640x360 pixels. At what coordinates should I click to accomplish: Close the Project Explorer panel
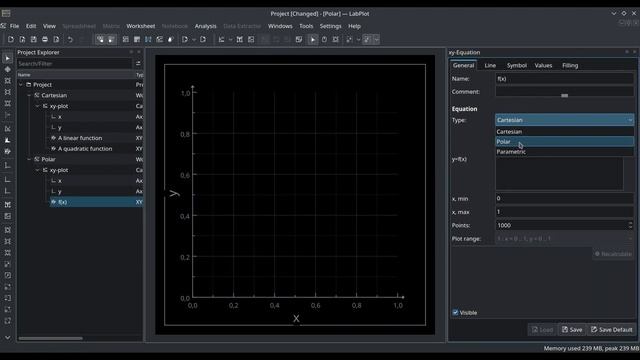pyautogui.click(x=139, y=52)
